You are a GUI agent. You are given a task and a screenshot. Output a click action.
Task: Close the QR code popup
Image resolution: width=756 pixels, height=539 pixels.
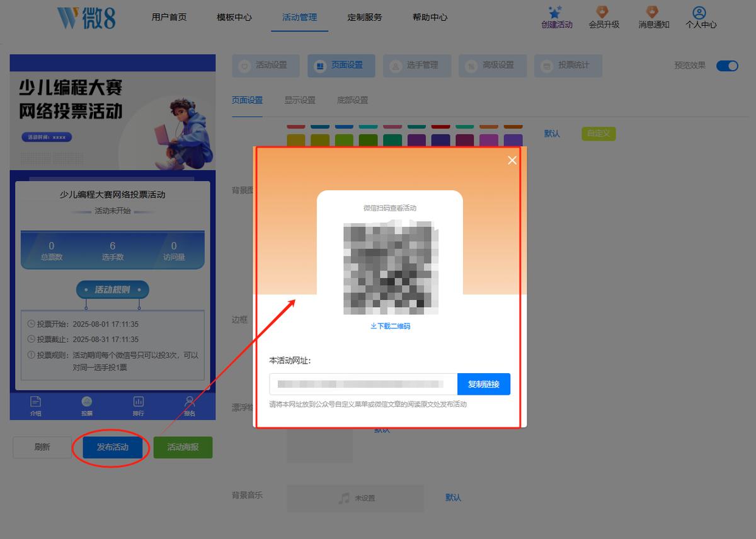tap(512, 160)
